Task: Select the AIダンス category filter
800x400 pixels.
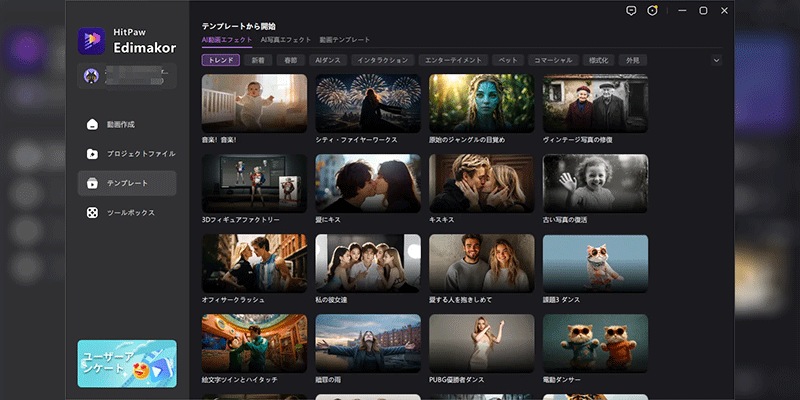Action: tap(328, 60)
